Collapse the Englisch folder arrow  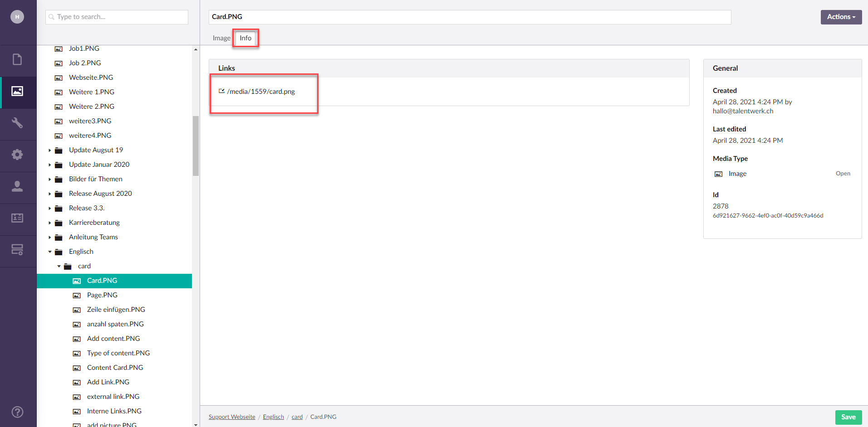tap(49, 252)
